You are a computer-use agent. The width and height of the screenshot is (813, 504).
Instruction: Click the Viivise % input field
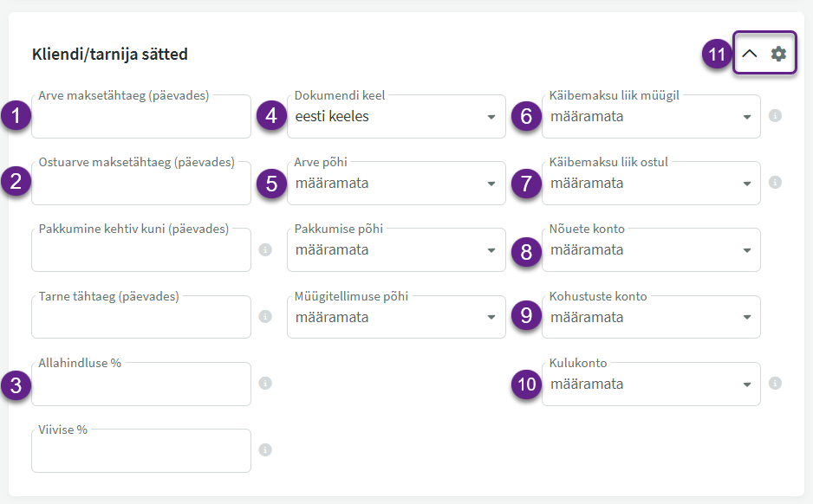click(x=141, y=453)
